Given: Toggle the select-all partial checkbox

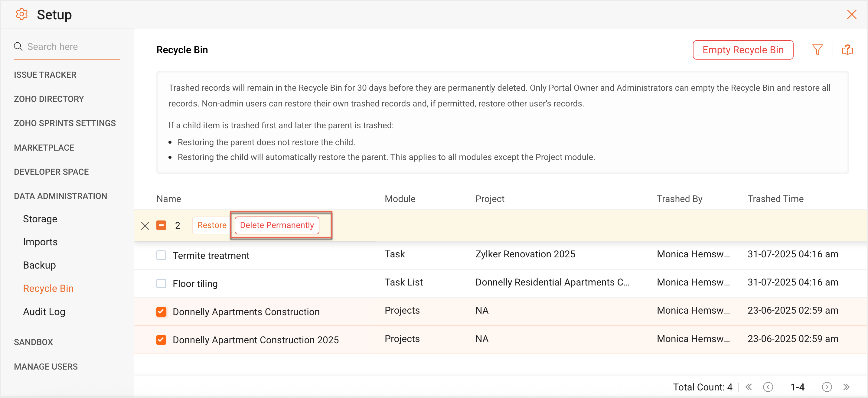Looking at the screenshot, I should point(161,225).
